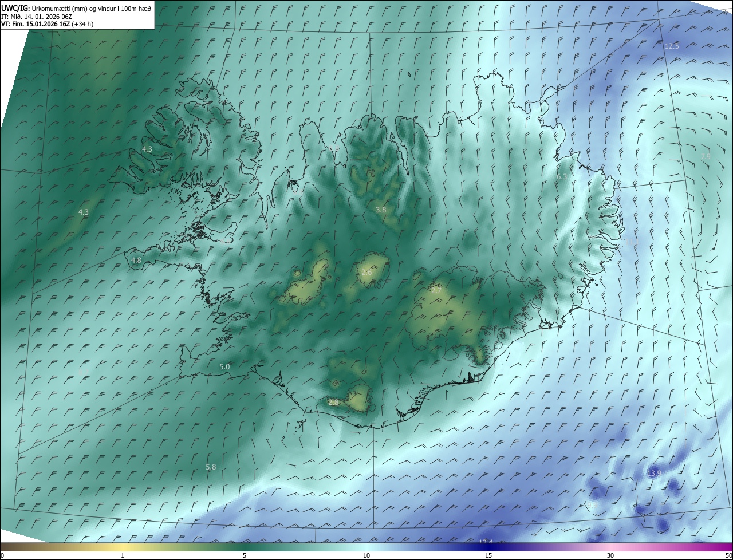Click the '2.6' value over Hofsjökull glacier
Image resolution: width=733 pixels, height=560 pixels.
[366, 273]
